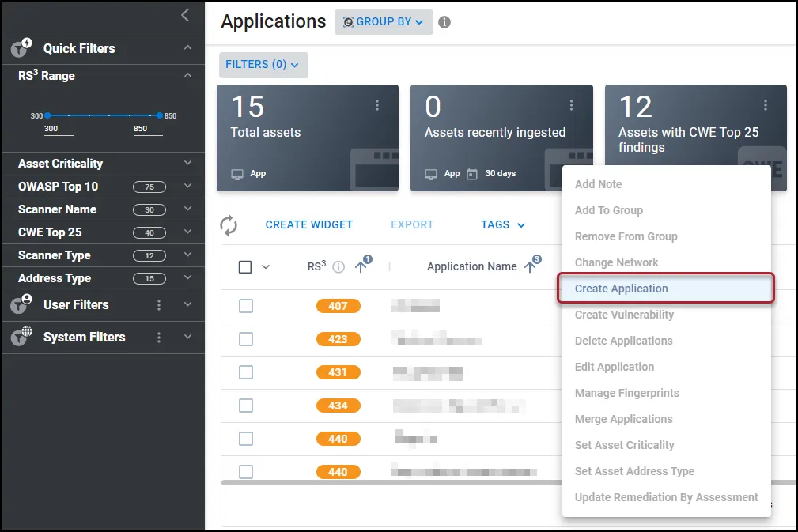Open Assets recently ingested card kebab menu
This screenshot has width=798, height=532.
pyautogui.click(x=571, y=105)
